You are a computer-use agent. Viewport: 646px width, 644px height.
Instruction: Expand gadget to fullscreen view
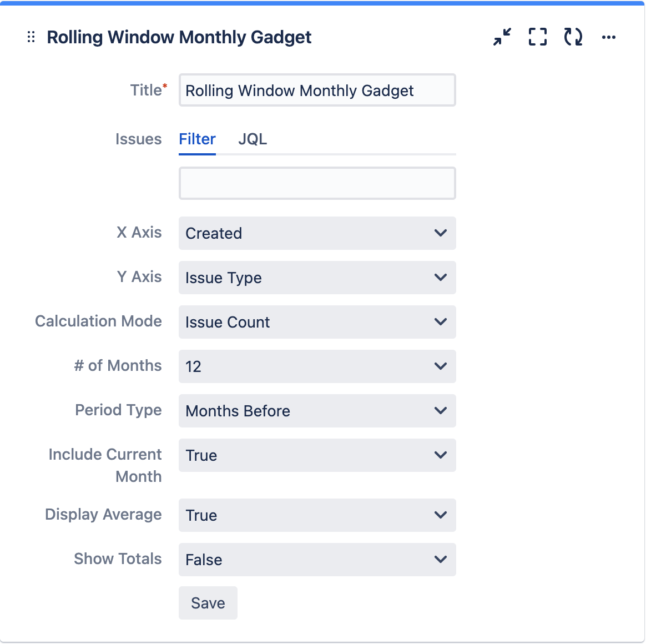(x=537, y=37)
